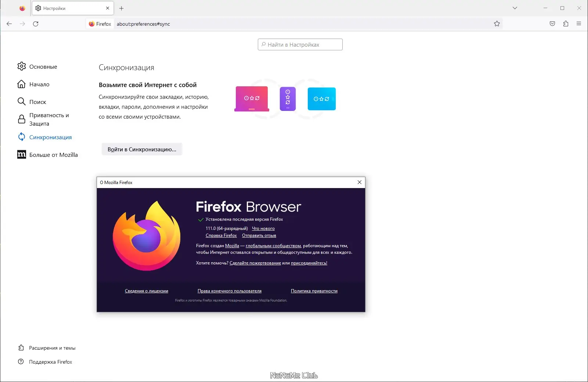Click the puzzle icon beside Расширения и темы
Image resolution: width=588 pixels, height=382 pixels.
point(21,347)
